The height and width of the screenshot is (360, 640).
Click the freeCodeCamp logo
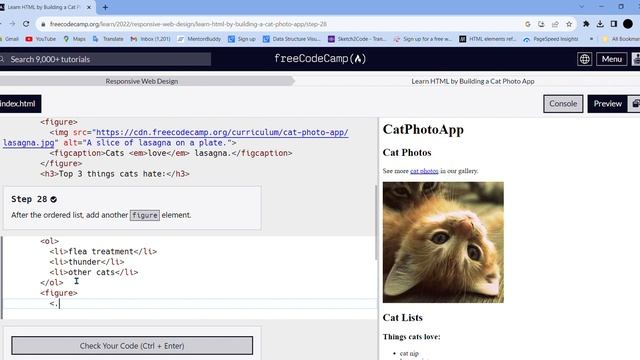(320, 59)
